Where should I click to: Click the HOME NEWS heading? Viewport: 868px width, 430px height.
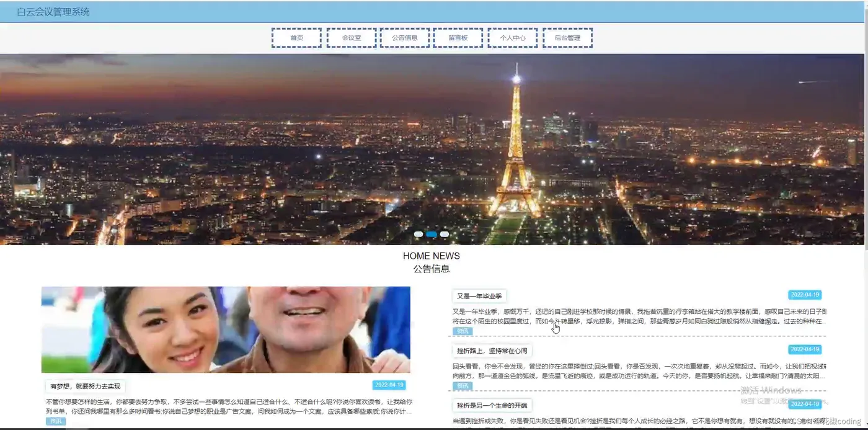click(432, 256)
